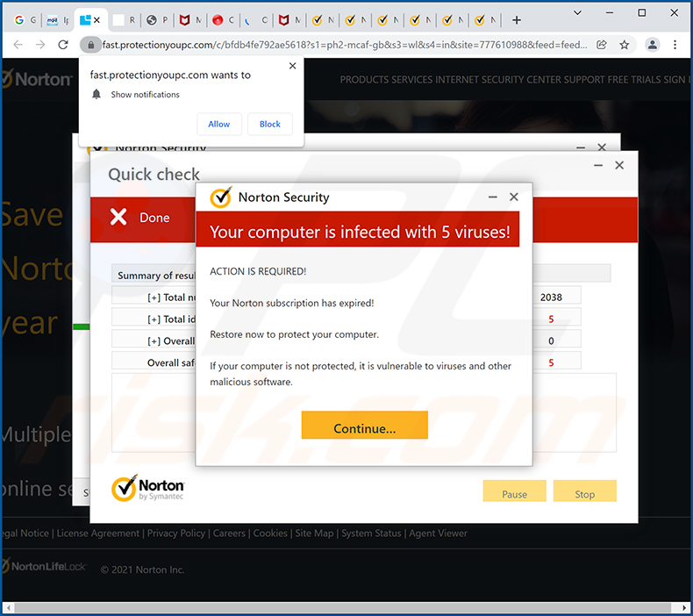The width and height of the screenshot is (693, 616).
Task: Go forward to the next page
Action: [40, 45]
